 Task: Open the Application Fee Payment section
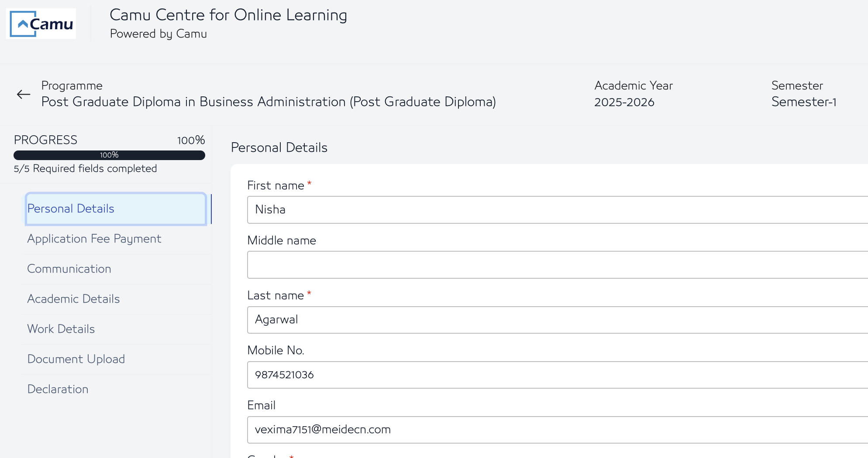pos(94,239)
